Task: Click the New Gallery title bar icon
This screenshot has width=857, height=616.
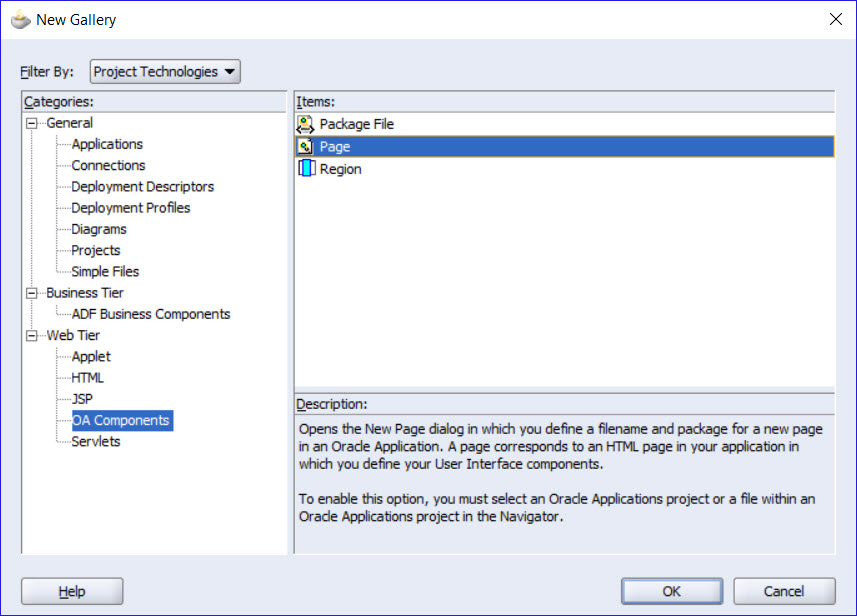Action: [20, 18]
